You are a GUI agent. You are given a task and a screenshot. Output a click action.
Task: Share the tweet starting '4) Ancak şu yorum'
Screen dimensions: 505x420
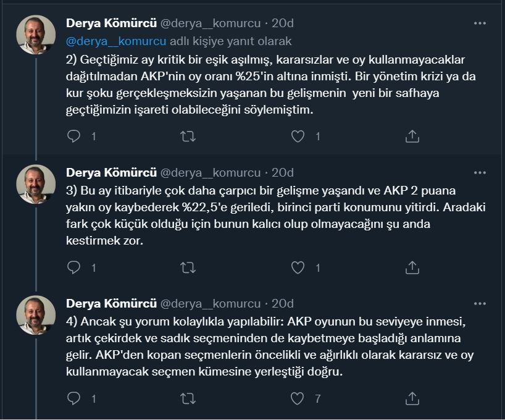pyautogui.click(x=412, y=398)
